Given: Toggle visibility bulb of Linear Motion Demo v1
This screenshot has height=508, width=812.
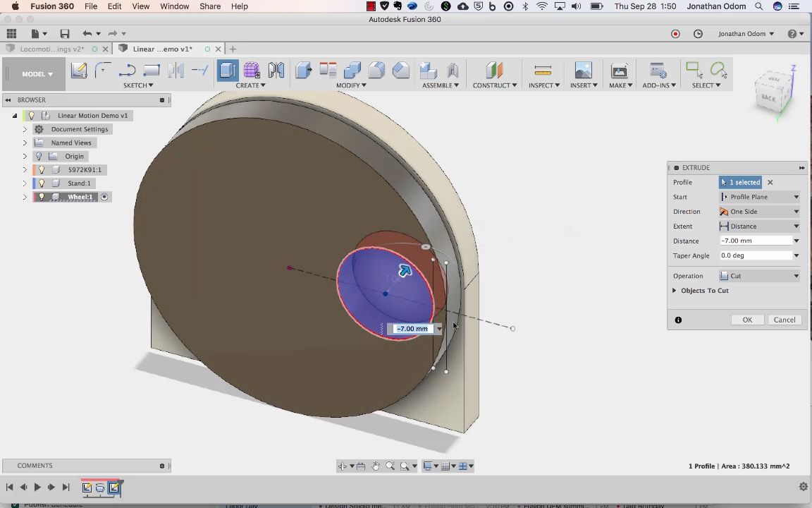Looking at the screenshot, I should click(32, 115).
